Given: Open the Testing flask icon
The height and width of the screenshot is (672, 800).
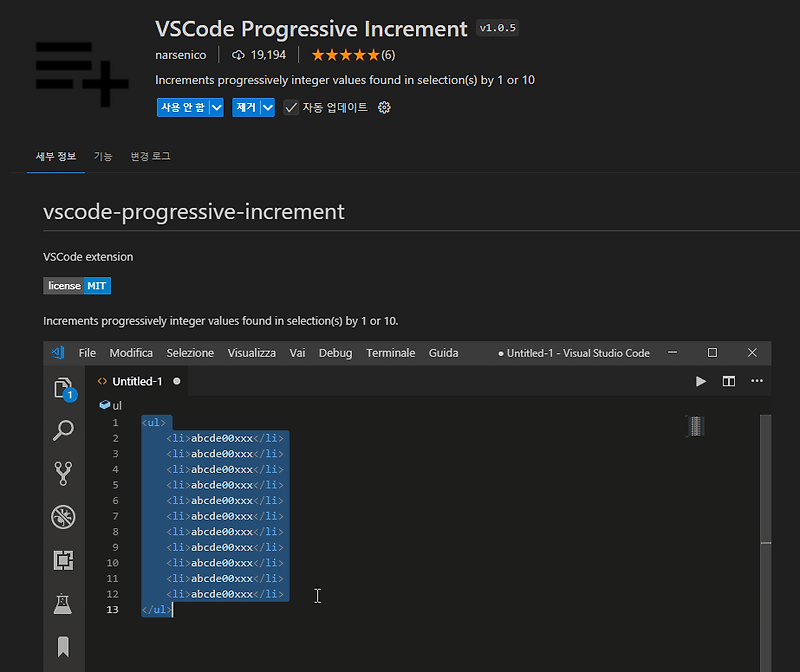Looking at the screenshot, I should point(64,602).
